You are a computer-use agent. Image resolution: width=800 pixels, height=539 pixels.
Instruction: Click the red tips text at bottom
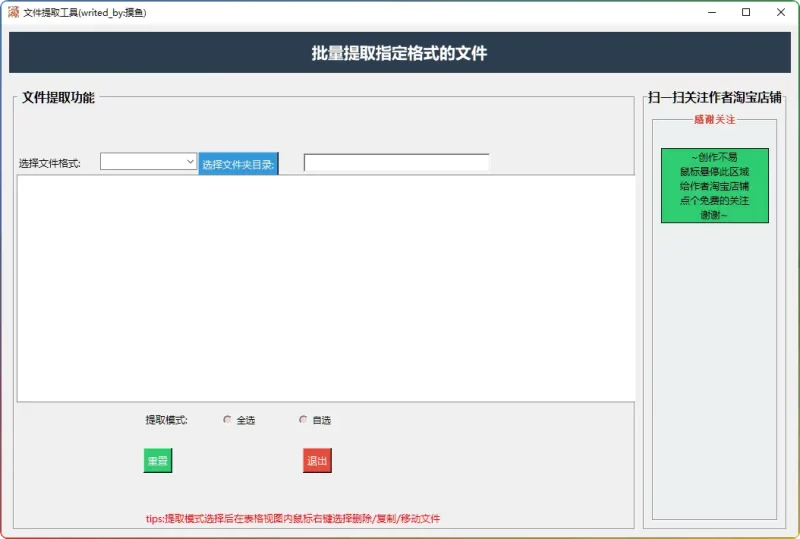tap(293, 519)
